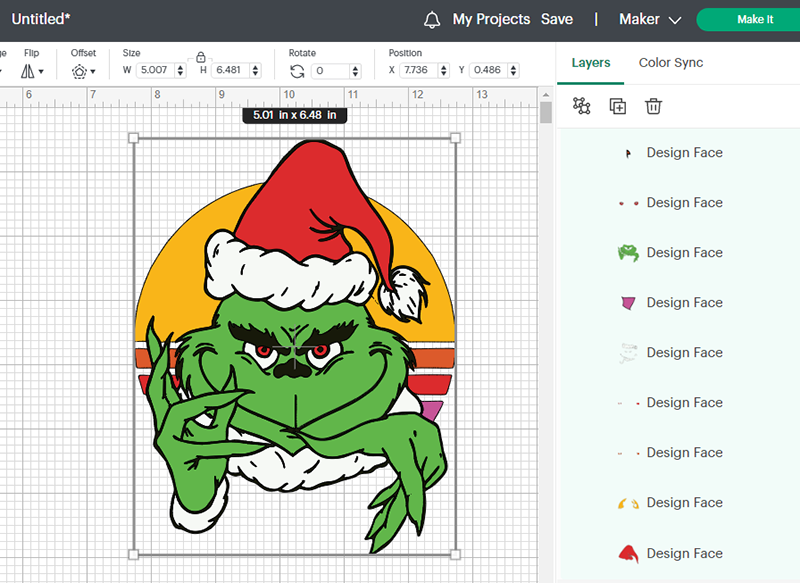The image size is (800, 583).
Task: Click the Rotate icon
Action: [297, 71]
